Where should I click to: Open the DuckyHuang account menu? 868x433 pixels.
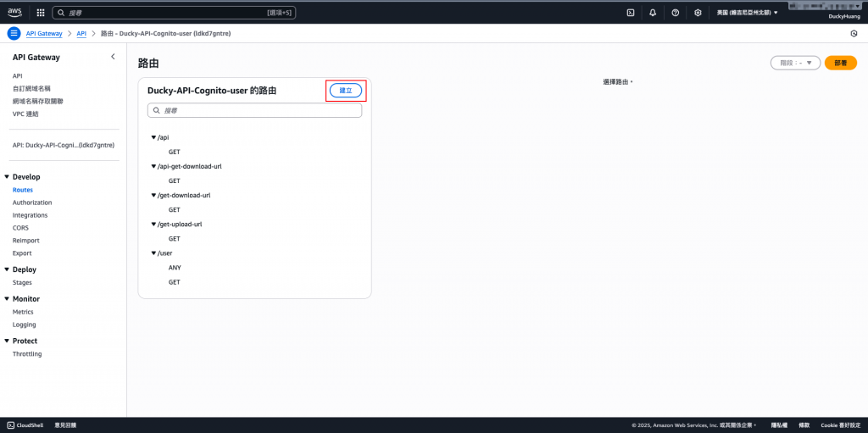tap(844, 17)
